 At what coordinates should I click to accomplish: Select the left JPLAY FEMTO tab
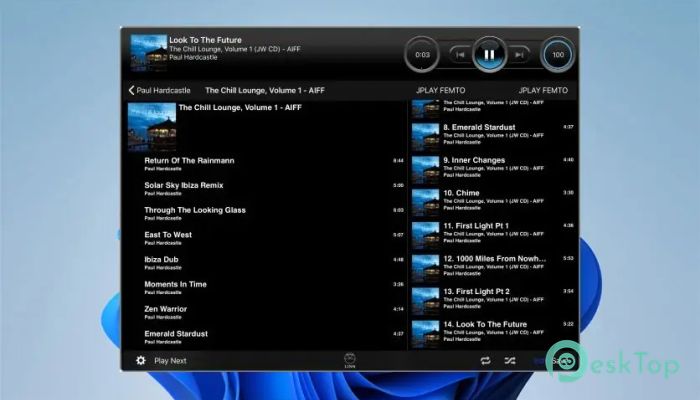click(x=441, y=90)
